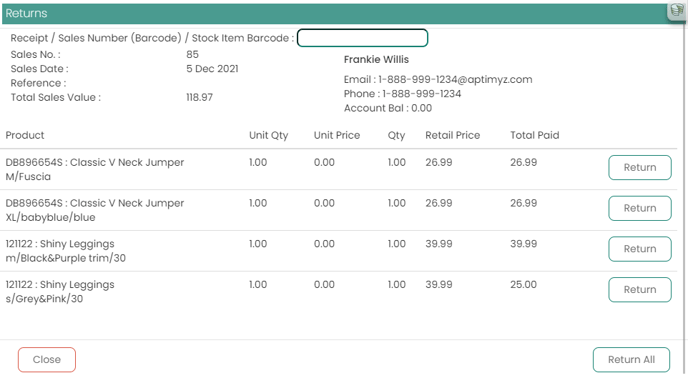
Task: Click the Total Paid column header
Action: [534, 135]
